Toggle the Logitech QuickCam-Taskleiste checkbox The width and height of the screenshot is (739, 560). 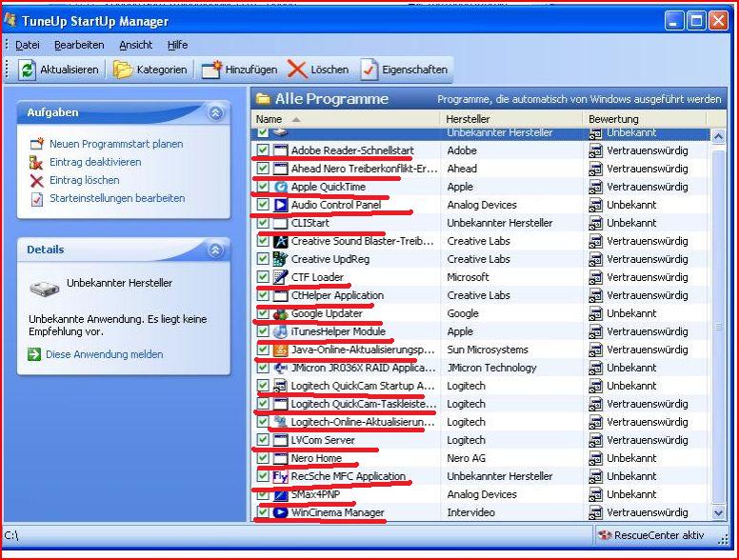pyautogui.click(x=263, y=404)
